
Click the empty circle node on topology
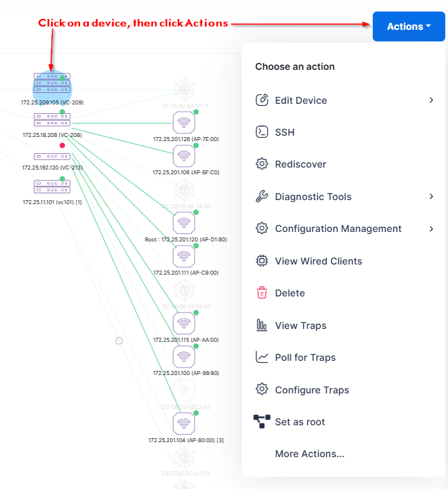[119, 341]
